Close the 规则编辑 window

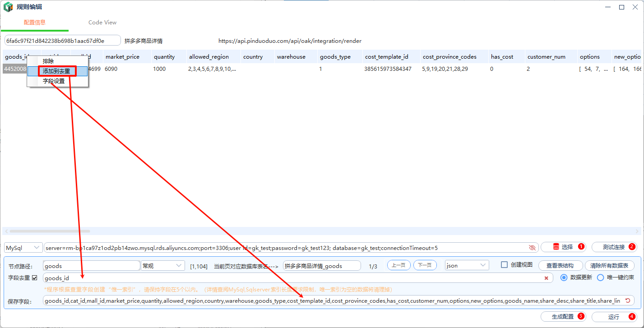pos(635,7)
